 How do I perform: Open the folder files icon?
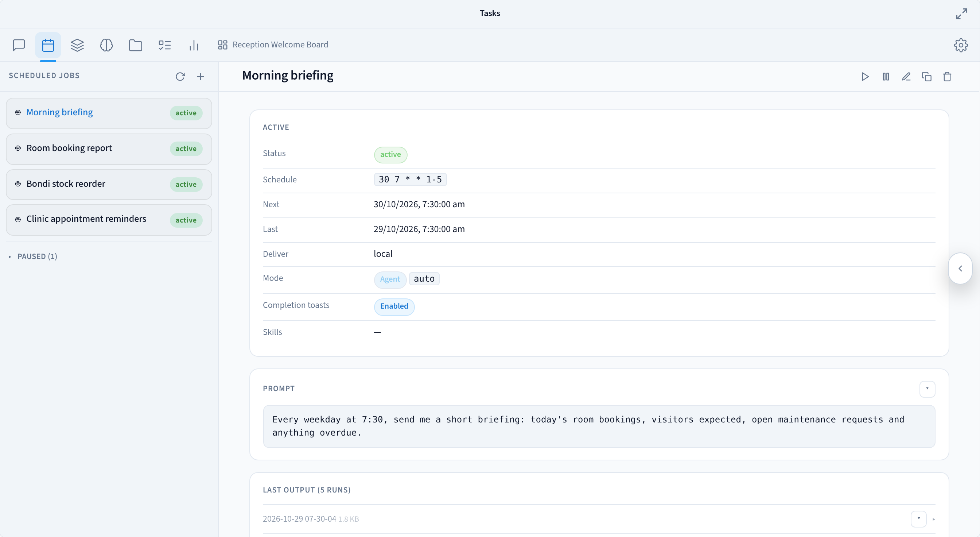point(135,45)
